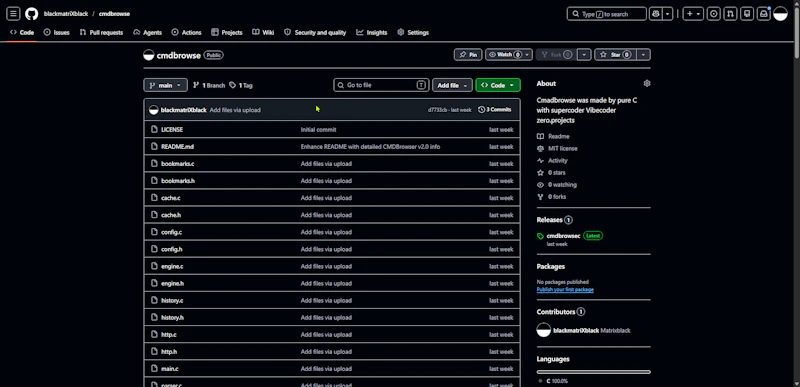Open the main branch selector dropdown

point(165,85)
